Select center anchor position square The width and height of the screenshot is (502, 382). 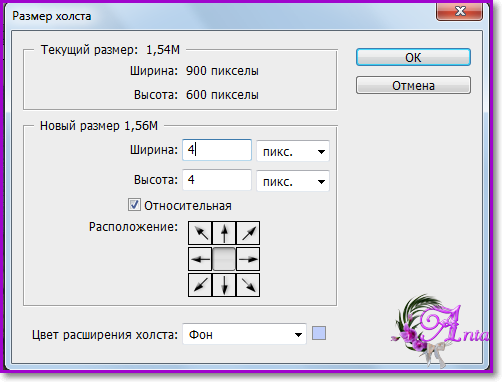coord(224,259)
